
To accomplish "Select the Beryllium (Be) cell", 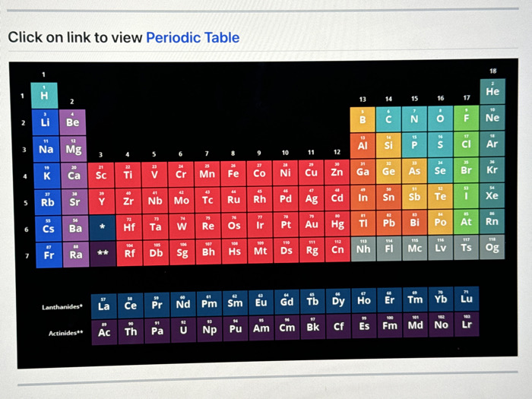I will (73, 122).
